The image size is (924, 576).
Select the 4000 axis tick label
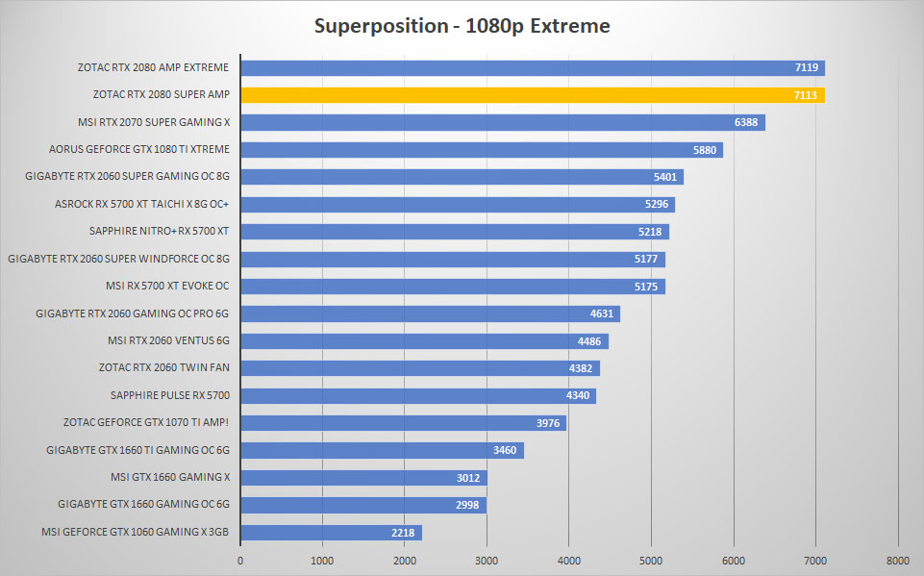tap(568, 561)
